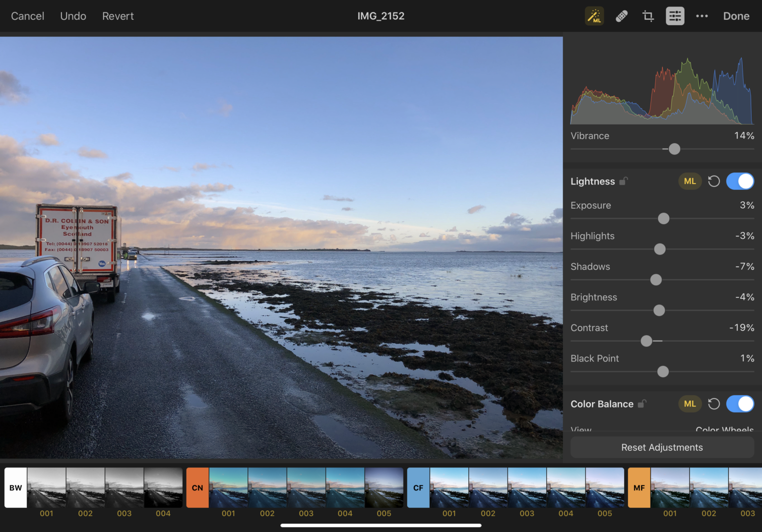Open the Color Wheels view selector

[x=724, y=429]
